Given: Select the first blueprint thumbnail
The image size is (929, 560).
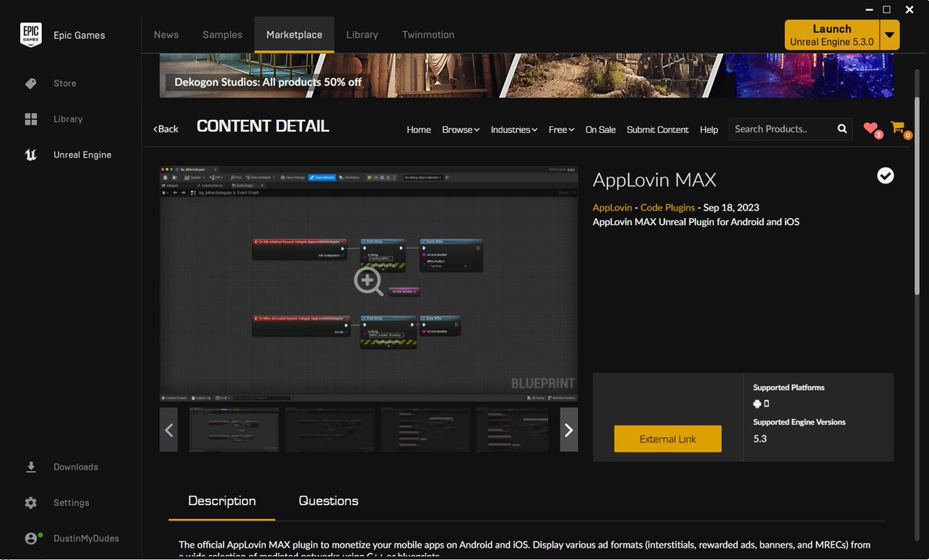Looking at the screenshot, I should point(235,430).
